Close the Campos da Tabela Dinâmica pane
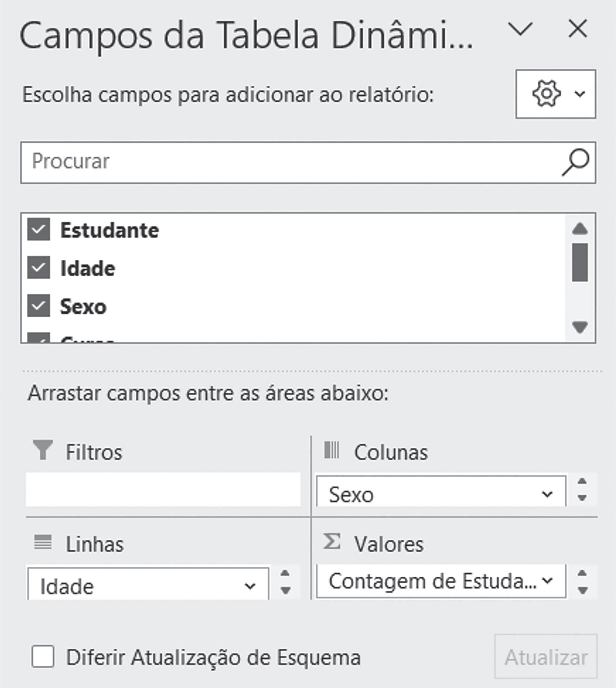The image size is (616, 688). pyautogui.click(x=578, y=29)
